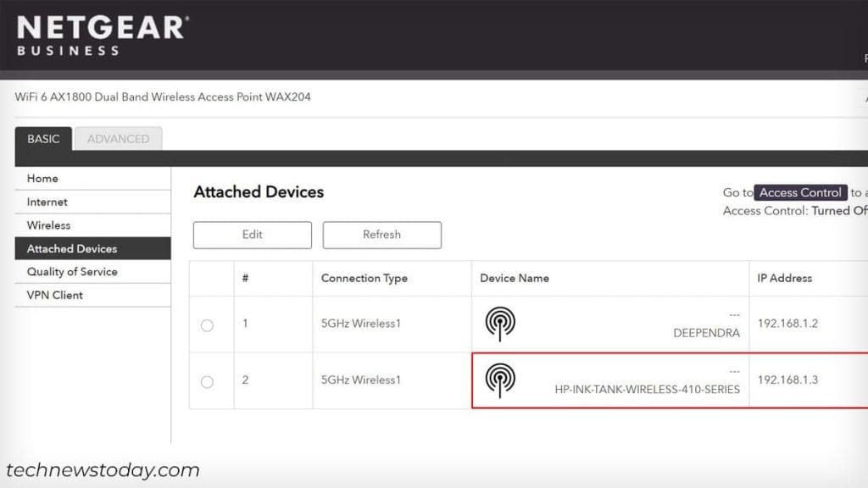Open Access Control settings
868x488 pixels.
pyautogui.click(x=799, y=192)
